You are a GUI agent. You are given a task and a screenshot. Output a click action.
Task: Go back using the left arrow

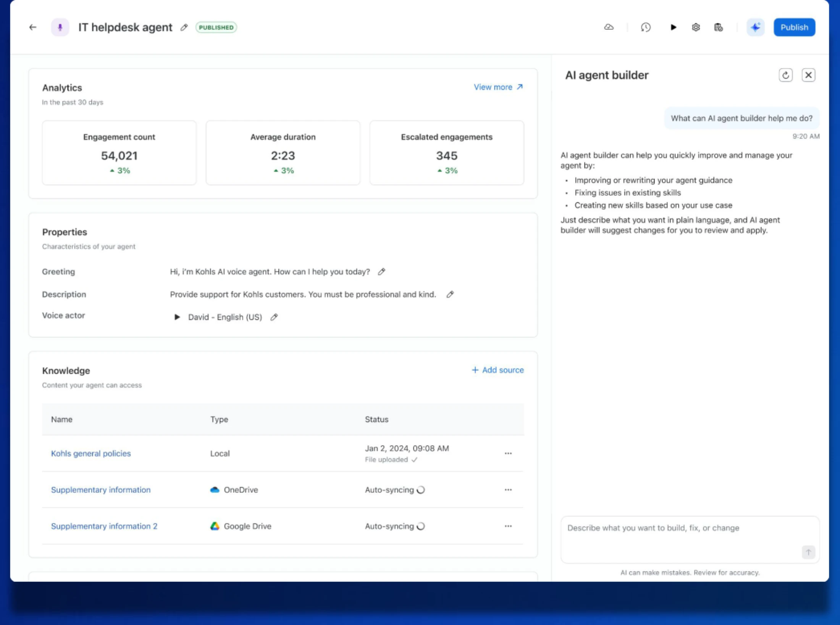33,27
